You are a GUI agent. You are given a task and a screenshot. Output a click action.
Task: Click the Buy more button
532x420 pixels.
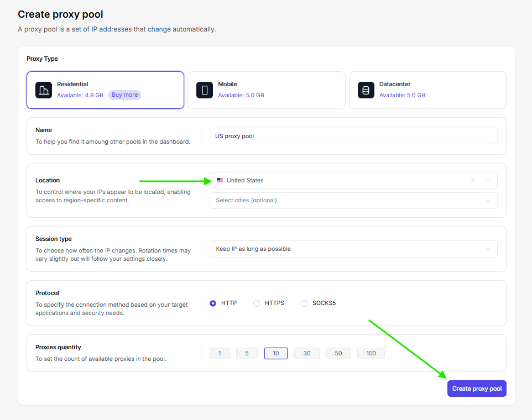124,95
